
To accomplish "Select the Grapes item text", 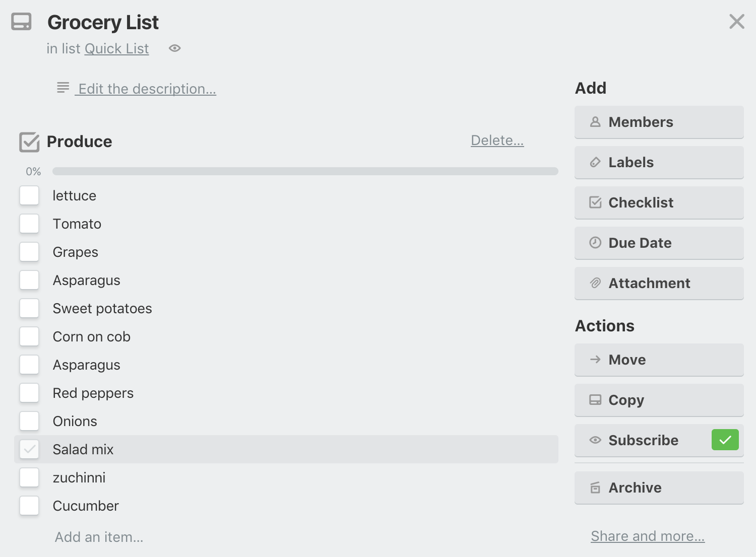I will (x=76, y=252).
